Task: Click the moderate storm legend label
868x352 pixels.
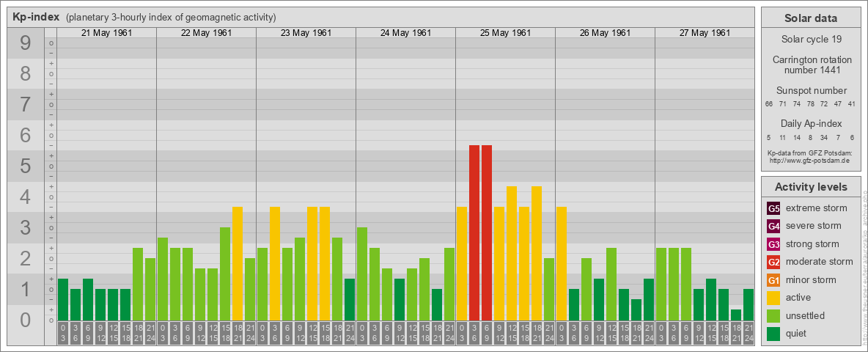Action: tap(820, 261)
